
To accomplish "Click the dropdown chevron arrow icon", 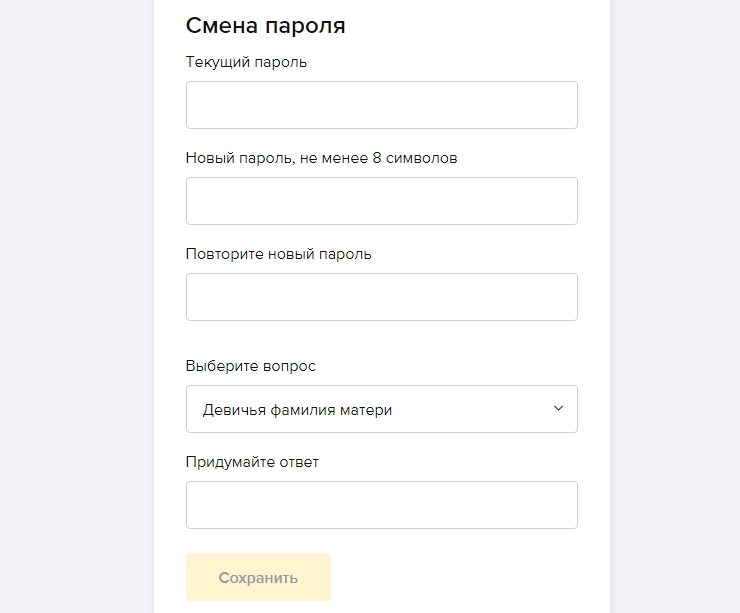I will pos(558,408).
